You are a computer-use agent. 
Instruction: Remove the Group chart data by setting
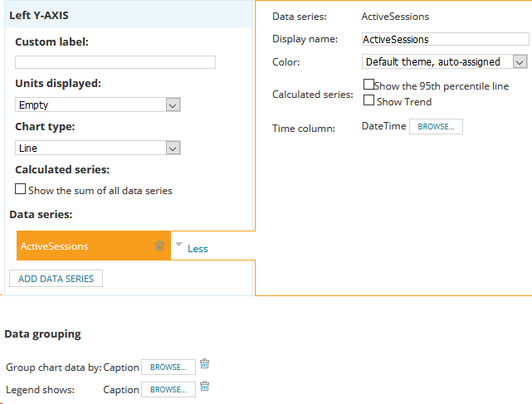205,363
